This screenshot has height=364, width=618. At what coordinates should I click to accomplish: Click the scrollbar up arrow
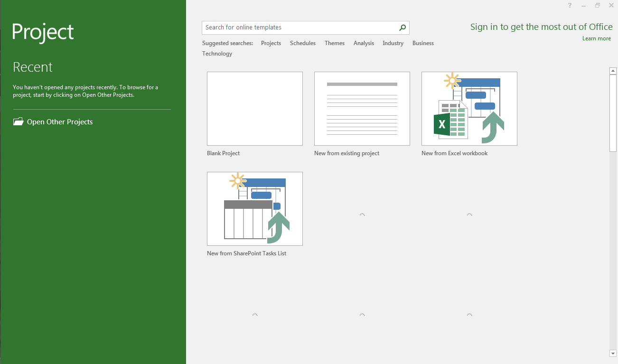click(613, 71)
